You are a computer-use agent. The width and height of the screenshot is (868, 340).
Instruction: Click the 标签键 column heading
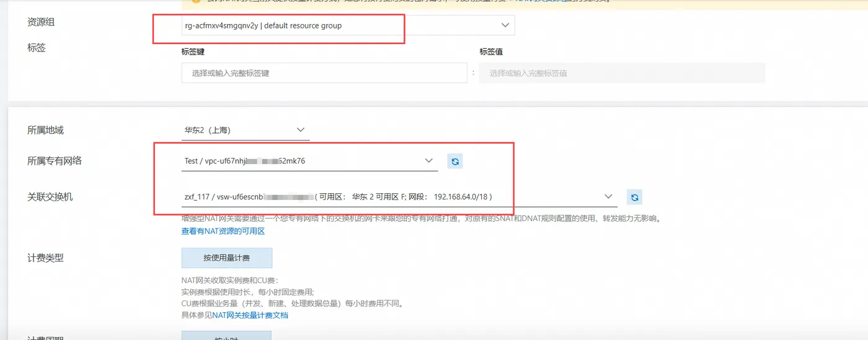193,52
